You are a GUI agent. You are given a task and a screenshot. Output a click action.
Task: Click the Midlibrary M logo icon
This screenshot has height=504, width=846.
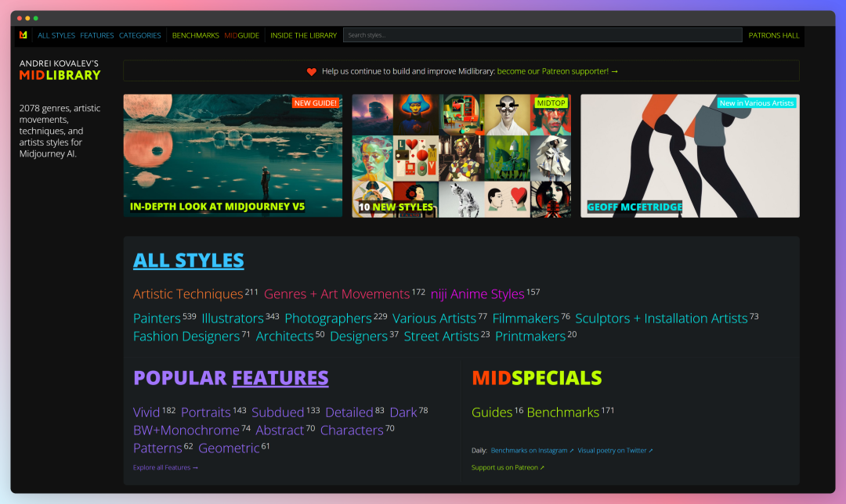coord(23,35)
